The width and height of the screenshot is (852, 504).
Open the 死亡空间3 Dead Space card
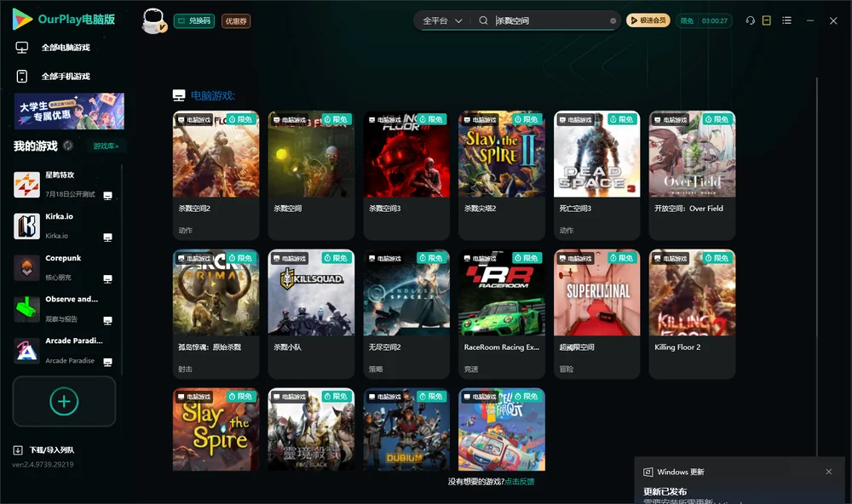pyautogui.click(x=596, y=175)
